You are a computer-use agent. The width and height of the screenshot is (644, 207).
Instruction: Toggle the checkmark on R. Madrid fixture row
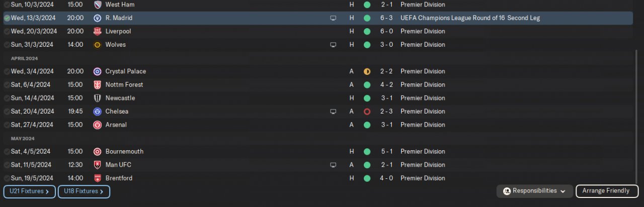(7, 18)
